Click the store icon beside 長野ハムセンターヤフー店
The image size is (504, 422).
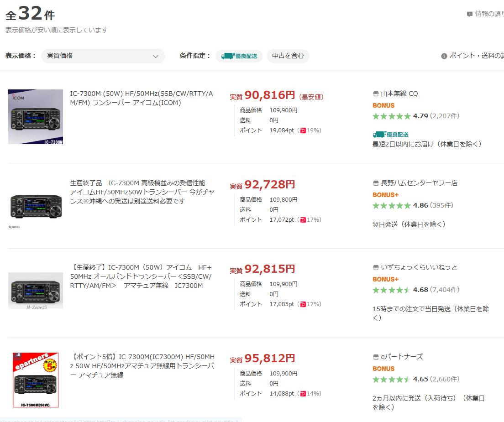[376, 183]
